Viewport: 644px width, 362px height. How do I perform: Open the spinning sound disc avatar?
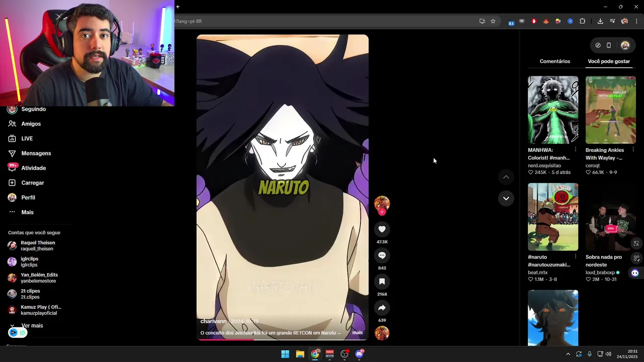382,333
